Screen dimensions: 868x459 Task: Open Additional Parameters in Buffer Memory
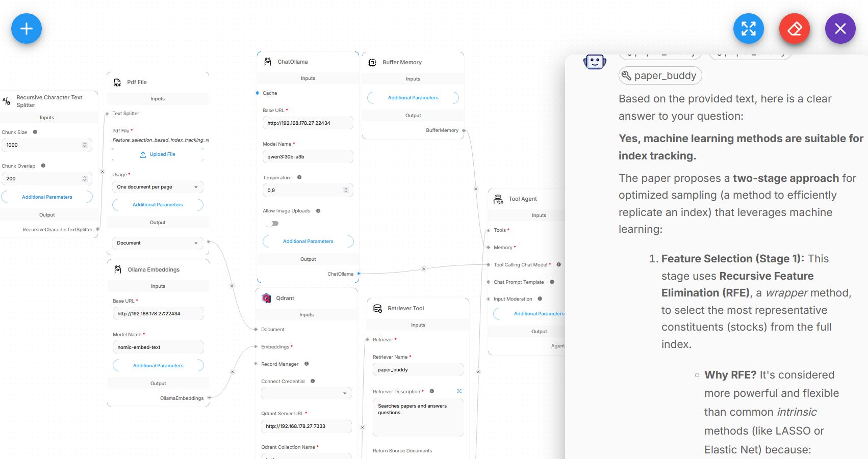click(413, 98)
